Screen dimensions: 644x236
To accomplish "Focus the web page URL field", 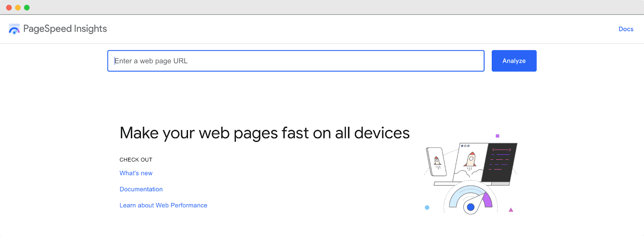I will pyautogui.click(x=295, y=61).
